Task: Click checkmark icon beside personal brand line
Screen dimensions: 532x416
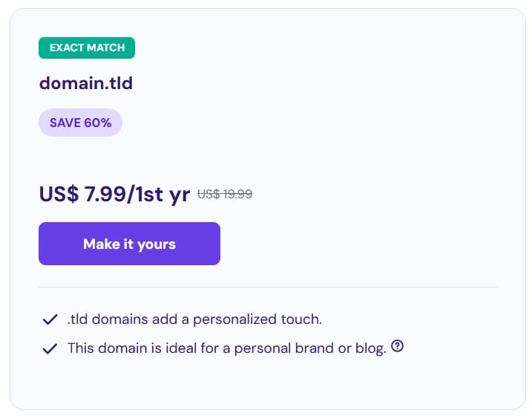Action: 50,348
